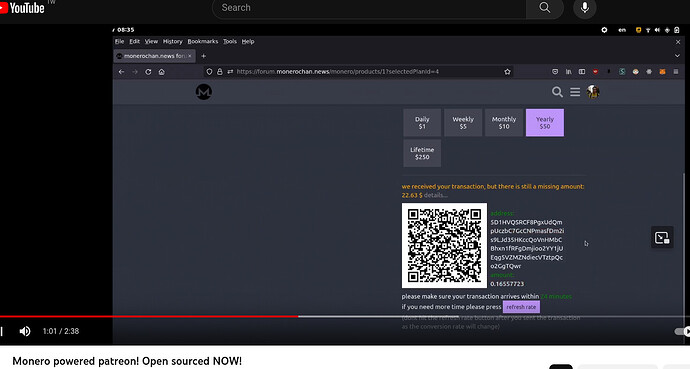Viewport: 690px width, 369px height.
Task: Seek using the red video progress bar
Action: pos(149,316)
